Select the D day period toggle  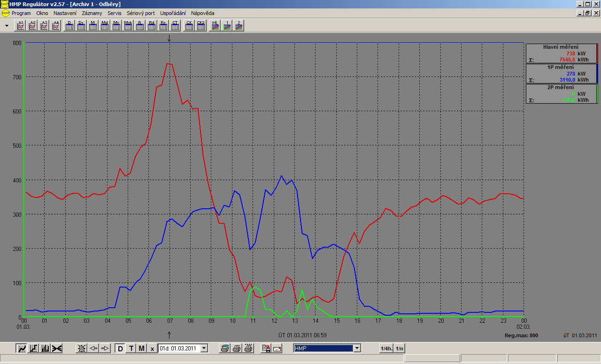coord(120,348)
